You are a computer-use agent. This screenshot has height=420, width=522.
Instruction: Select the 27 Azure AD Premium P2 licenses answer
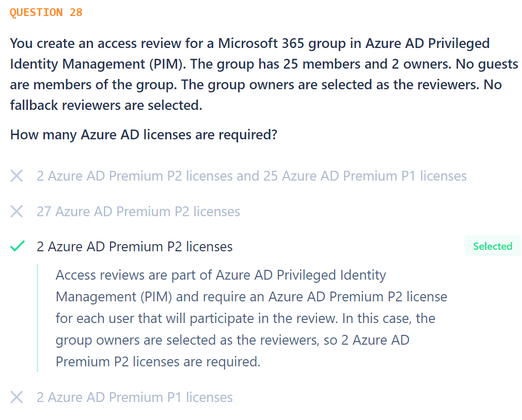click(x=138, y=212)
